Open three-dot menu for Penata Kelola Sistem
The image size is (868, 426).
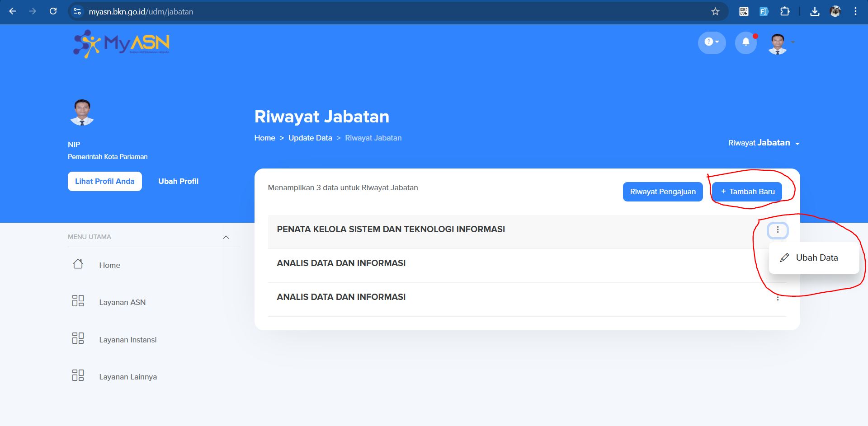(777, 230)
